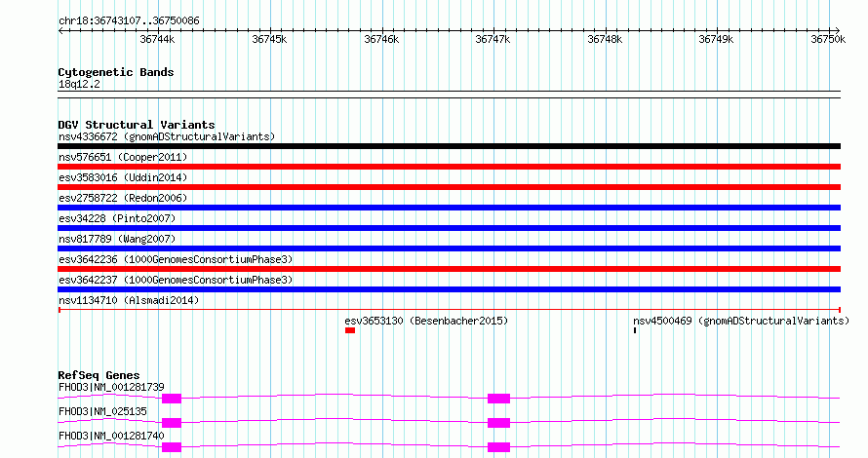Viewport: 868px width, 458px height.
Task: Click the blue esv34228 Pinto2007 bar
Action: click(449, 228)
